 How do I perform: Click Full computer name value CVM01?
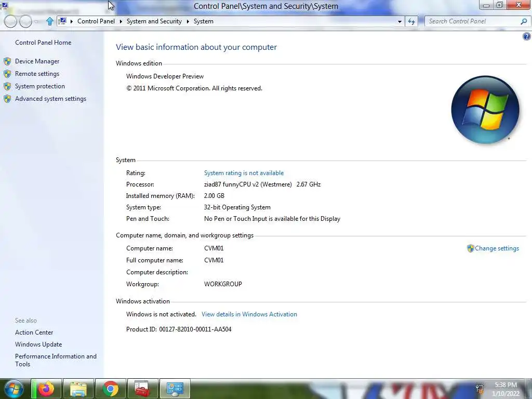(x=214, y=260)
